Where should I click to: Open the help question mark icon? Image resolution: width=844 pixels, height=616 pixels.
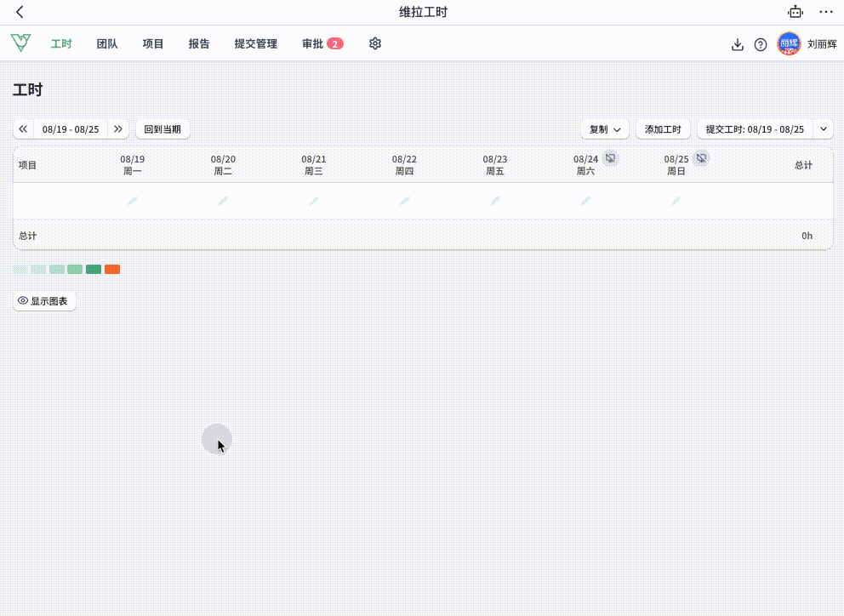(x=760, y=44)
